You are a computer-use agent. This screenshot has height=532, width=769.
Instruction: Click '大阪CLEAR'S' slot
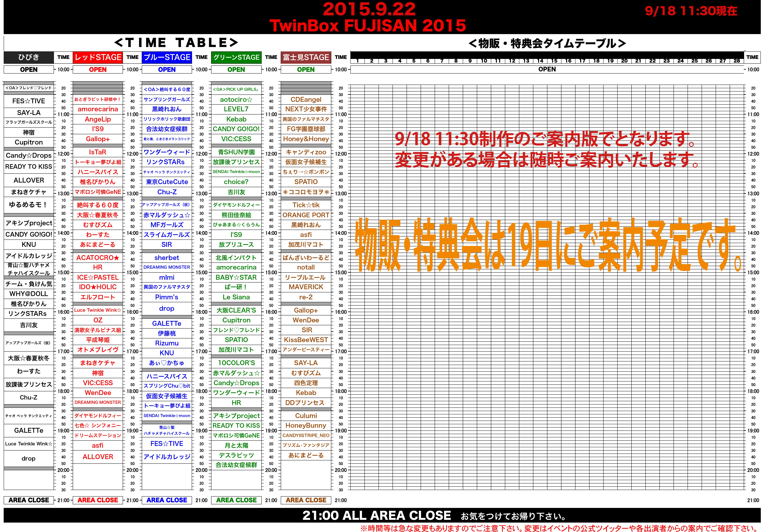point(236,310)
